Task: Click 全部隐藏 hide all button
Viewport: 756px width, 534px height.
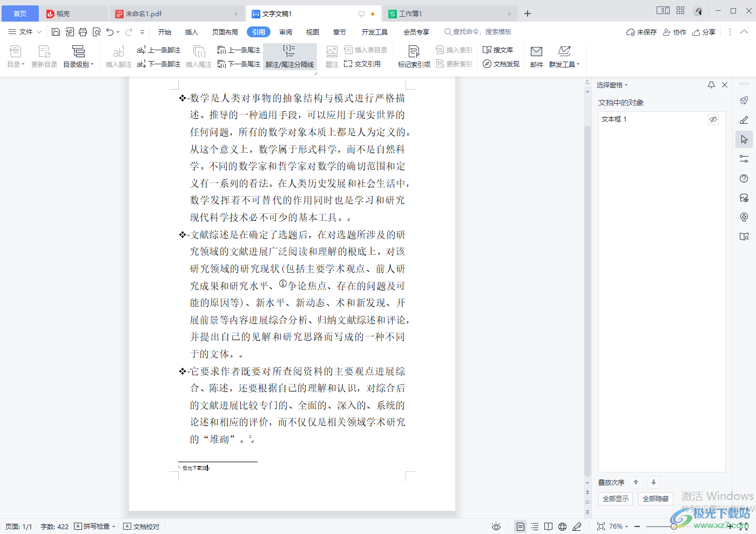Action: (x=656, y=498)
